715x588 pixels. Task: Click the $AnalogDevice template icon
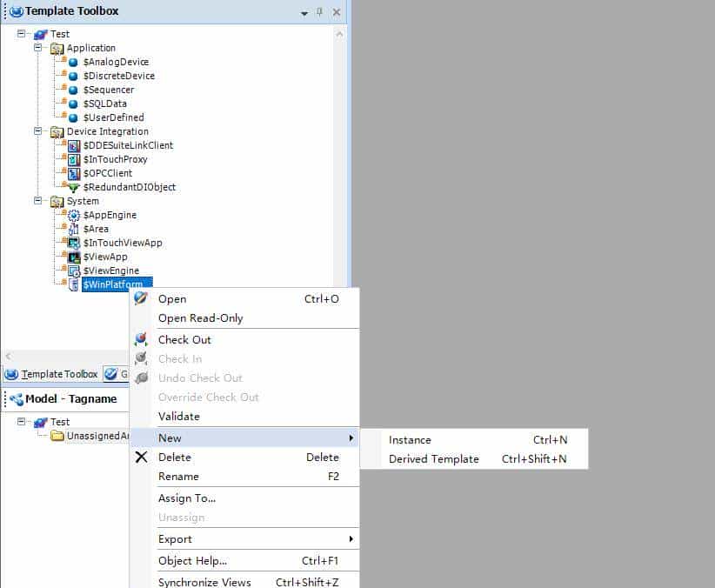pyautogui.click(x=73, y=62)
